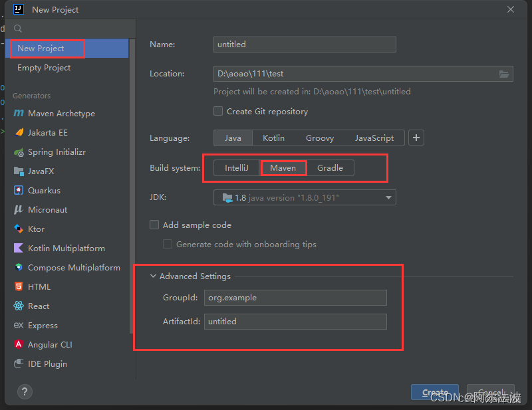Select Groovy as the language
The height and width of the screenshot is (410, 532).
coord(320,138)
